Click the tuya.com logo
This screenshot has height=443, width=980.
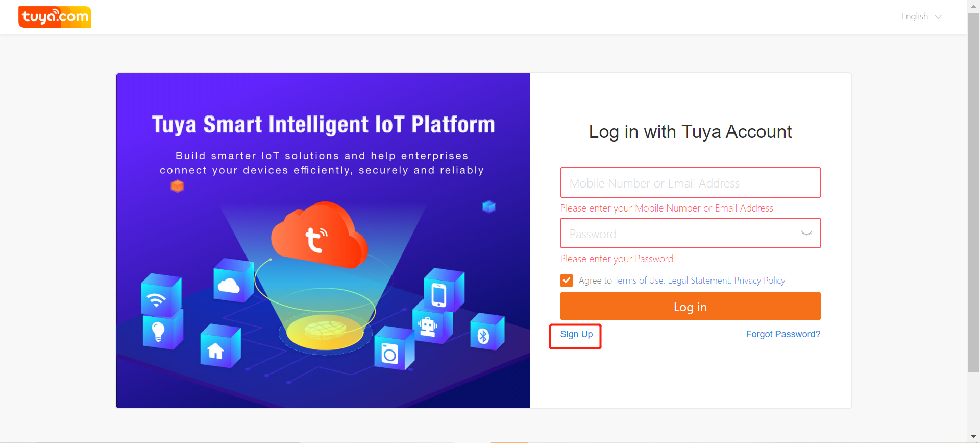pos(54,16)
